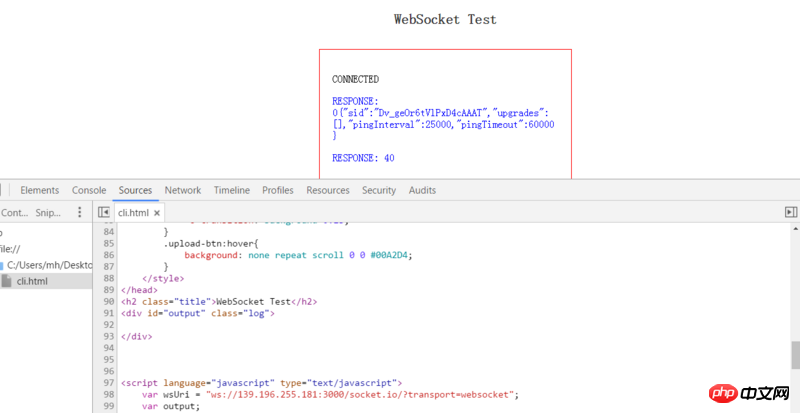Set breakpoint on line 98 gutter
The height and width of the screenshot is (413, 800).
[109, 394]
